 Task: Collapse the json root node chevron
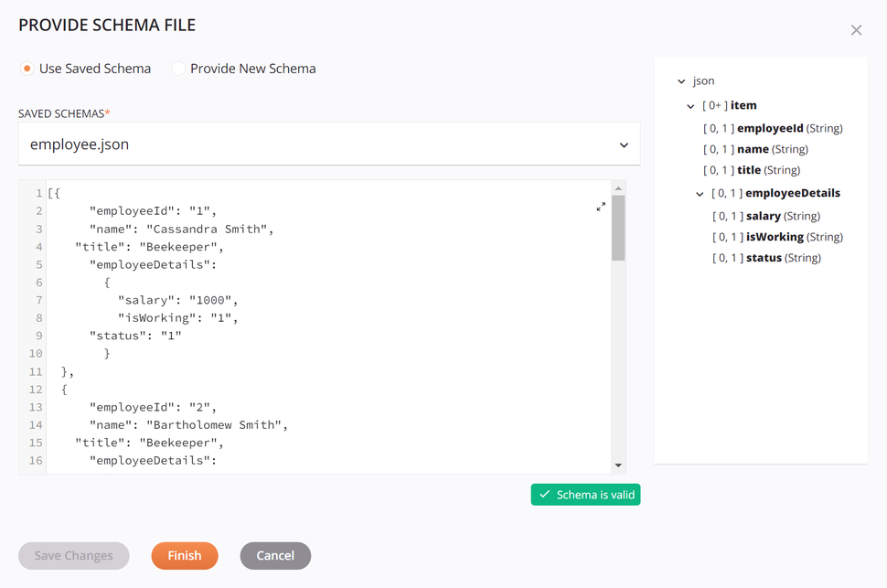point(681,81)
